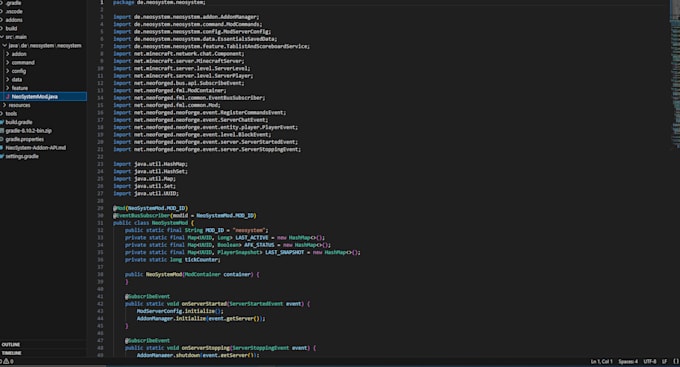Image resolution: width=680 pixels, height=367 pixels.
Task: Click 'LAST_SNAPSHOT' field on line 35
Action: [284, 252]
